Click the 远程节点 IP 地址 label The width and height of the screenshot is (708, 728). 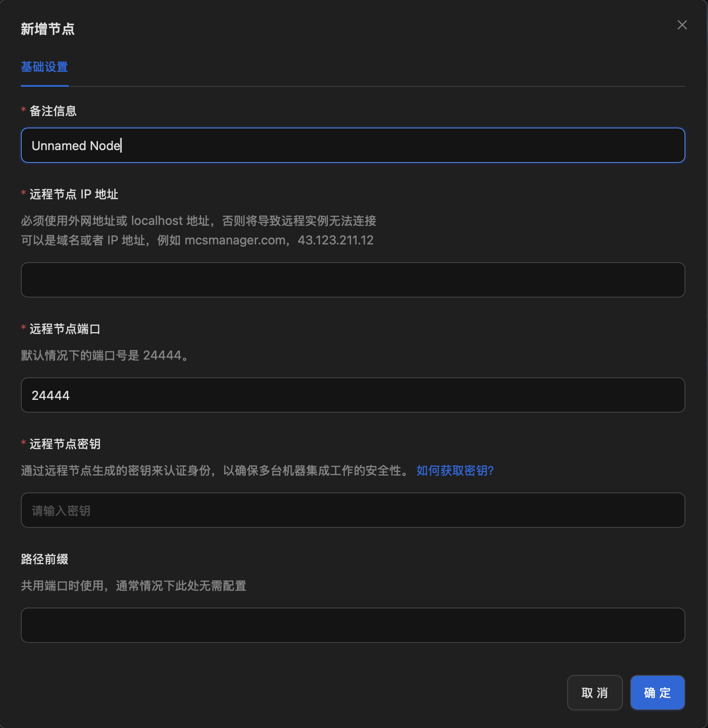pyautogui.click(x=74, y=194)
